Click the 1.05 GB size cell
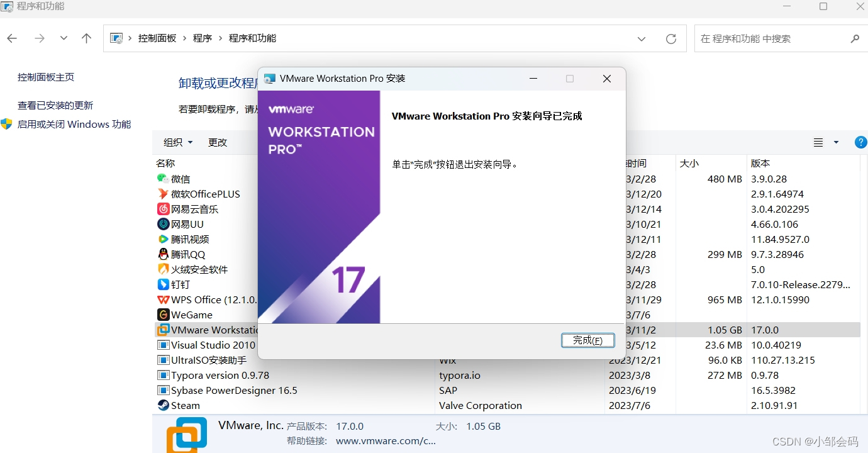 [725, 330]
